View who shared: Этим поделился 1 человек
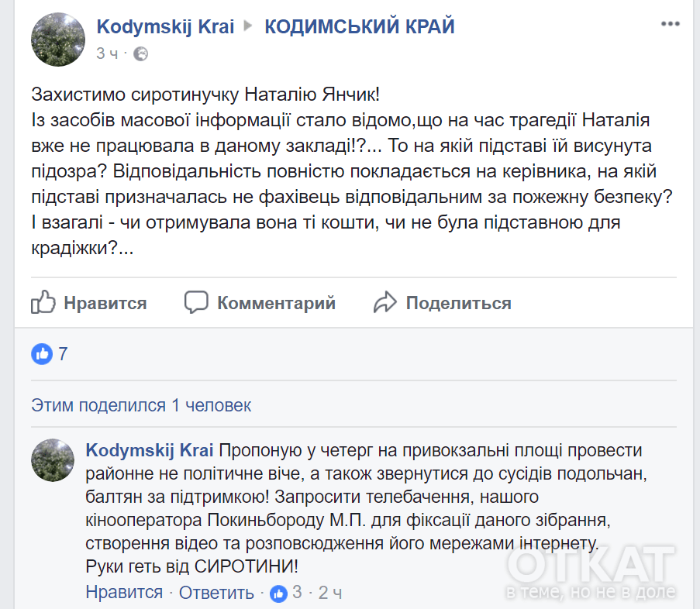 [x=141, y=405]
